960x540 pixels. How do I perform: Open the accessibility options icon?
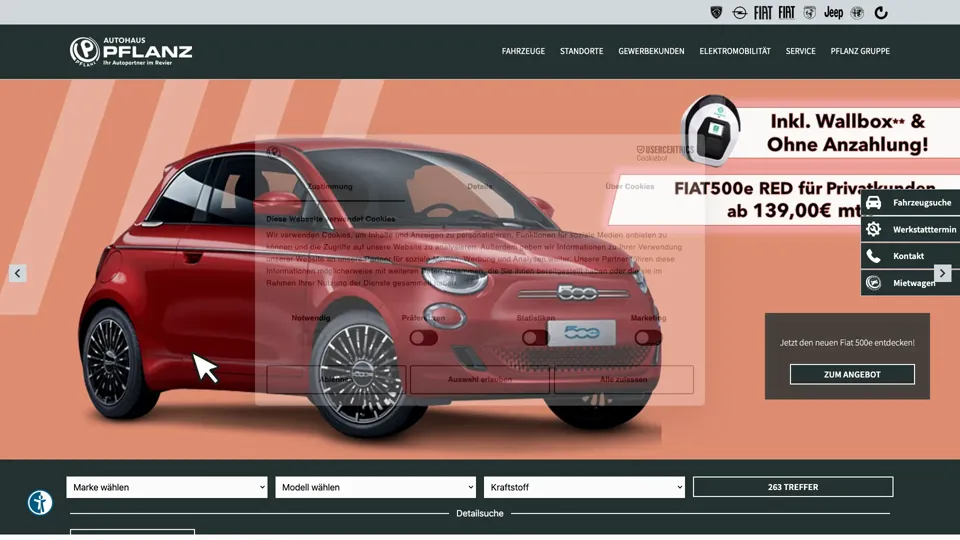tap(40, 503)
